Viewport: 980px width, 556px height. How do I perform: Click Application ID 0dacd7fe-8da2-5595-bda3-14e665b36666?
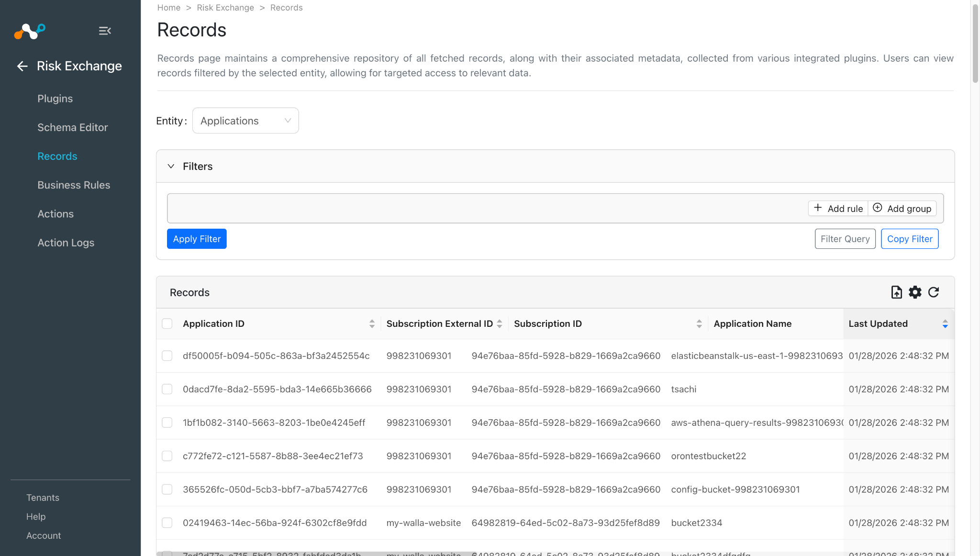click(277, 389)
